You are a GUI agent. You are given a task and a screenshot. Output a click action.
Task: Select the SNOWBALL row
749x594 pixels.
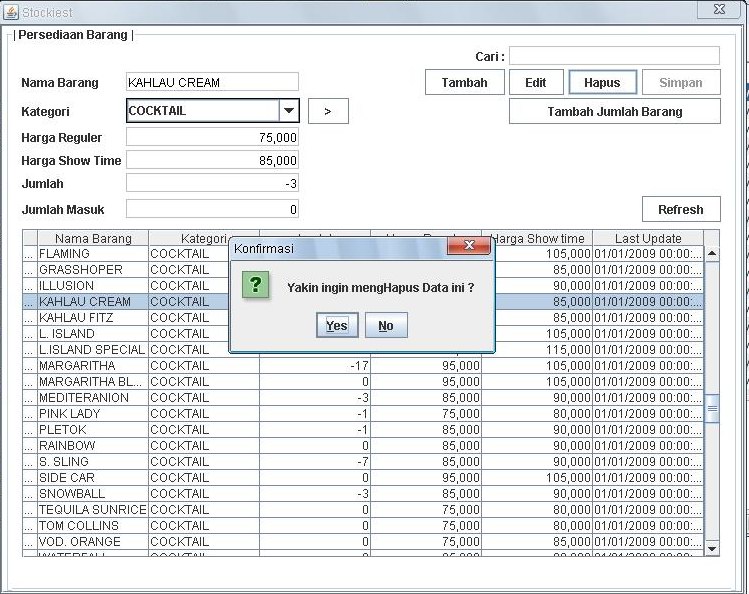click(x=363, y=494)
